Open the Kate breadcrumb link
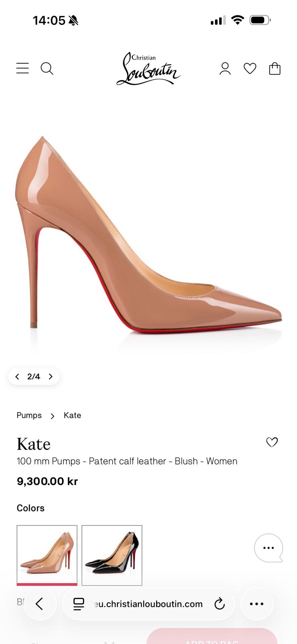This screenshot has height=644, width=297. 72,415
